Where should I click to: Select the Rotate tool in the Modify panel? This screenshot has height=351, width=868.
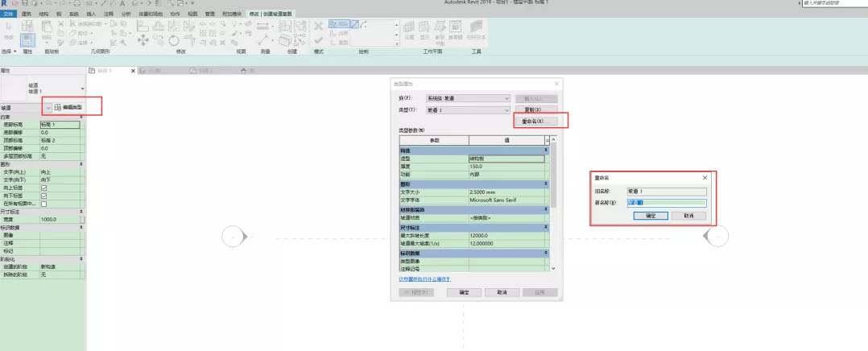point(174,40)
